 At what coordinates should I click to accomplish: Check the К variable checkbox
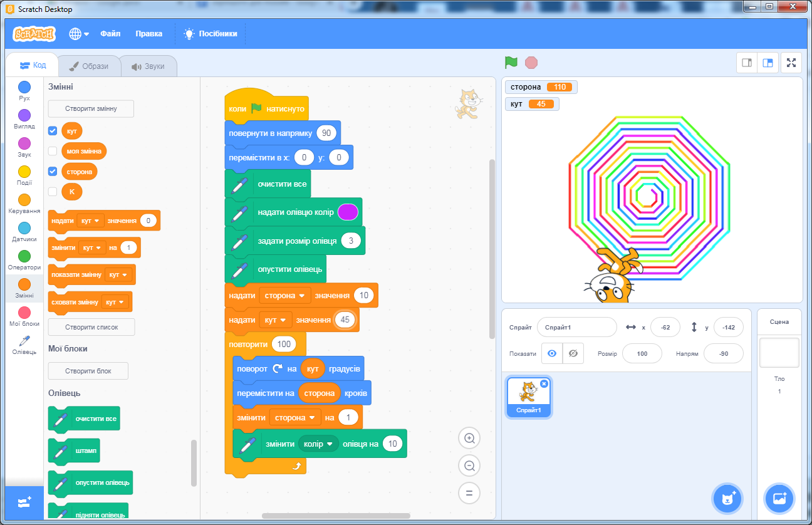coord(53,192)
